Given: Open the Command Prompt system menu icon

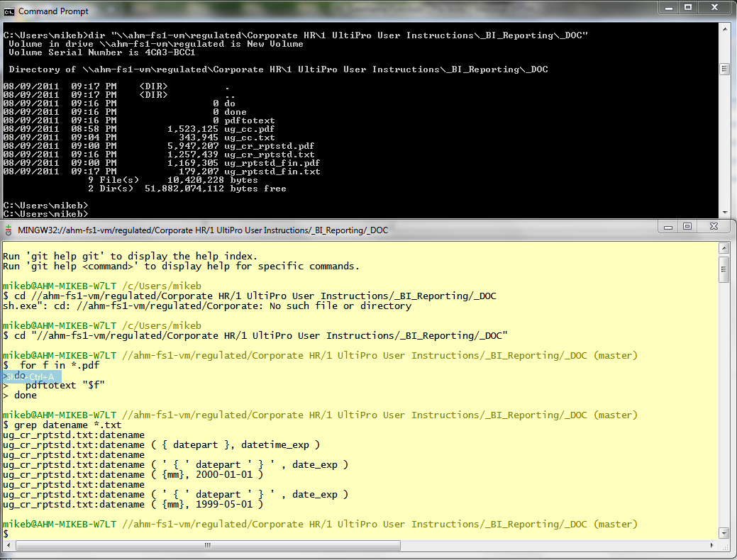Looking at the screenshot, I should coord(10,11).
